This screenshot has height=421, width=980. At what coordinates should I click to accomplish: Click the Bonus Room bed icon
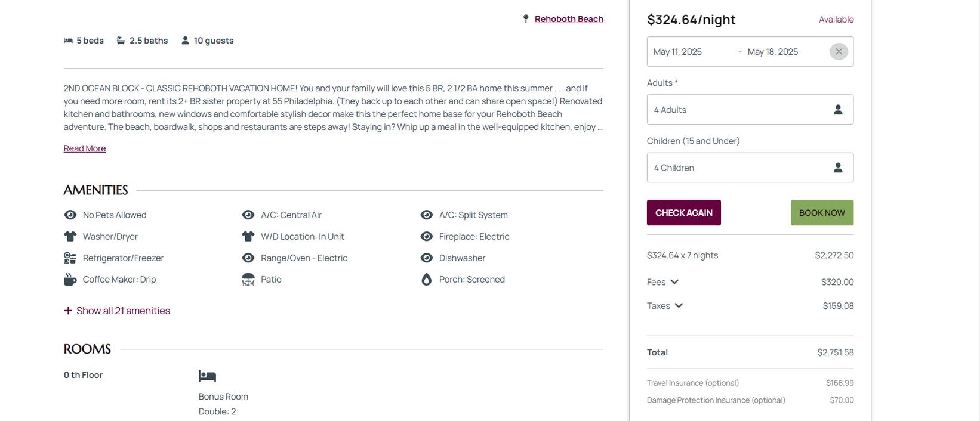pos(207,376)
